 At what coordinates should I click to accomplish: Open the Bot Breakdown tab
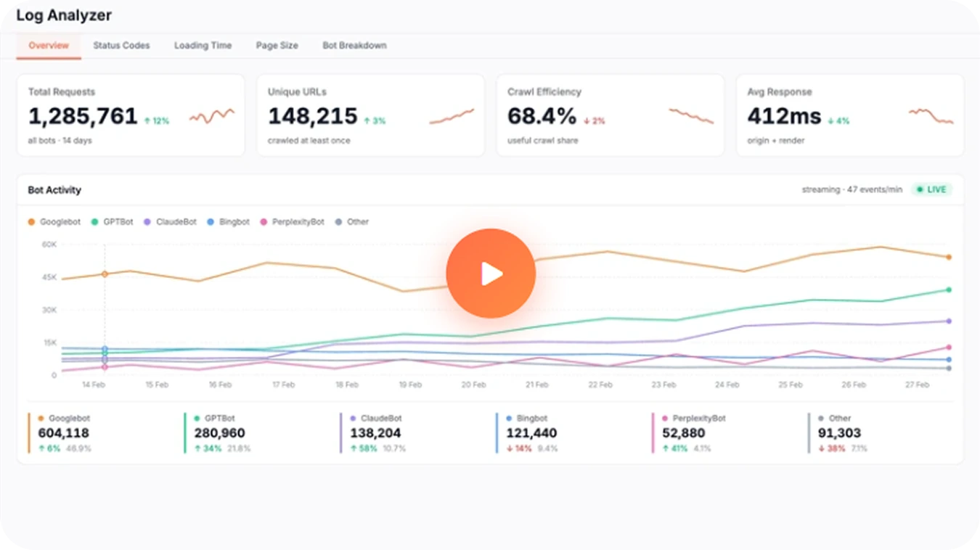tap(354, 45)
